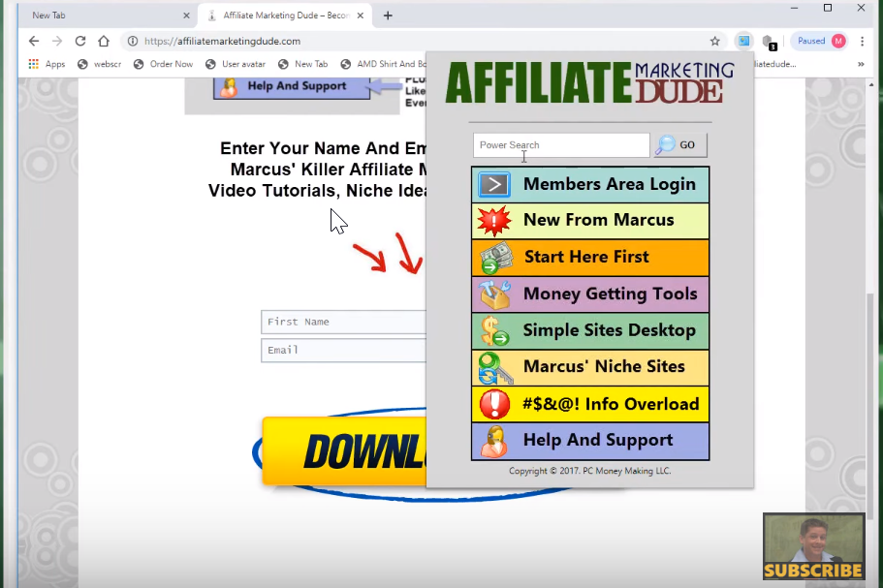The width and height of the screenshot is (883, 588).
Task: Close the Affiliate Marketing Dude tab
Action: click(x=361, y=15)
